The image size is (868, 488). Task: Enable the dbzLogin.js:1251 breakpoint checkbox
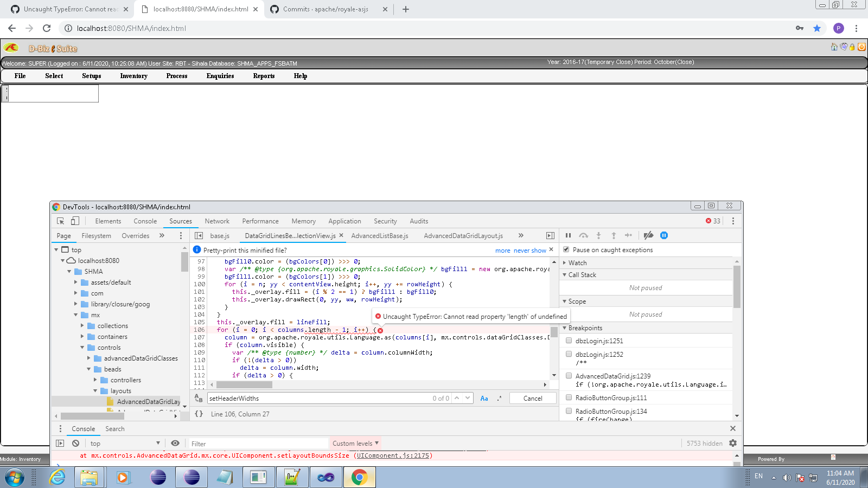(569, 341)
